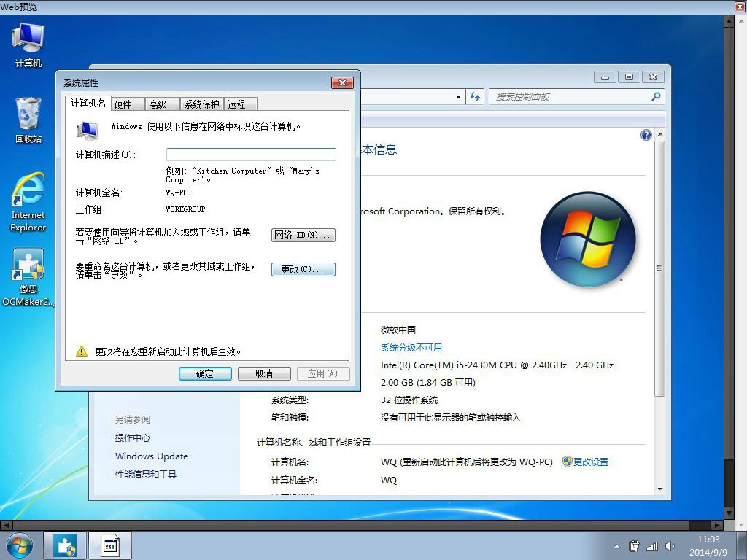Image resolution: width=747 pixels, height=560 pixels.
Task: Activate the second taskbar window button
Action: (x=109, y=545)
